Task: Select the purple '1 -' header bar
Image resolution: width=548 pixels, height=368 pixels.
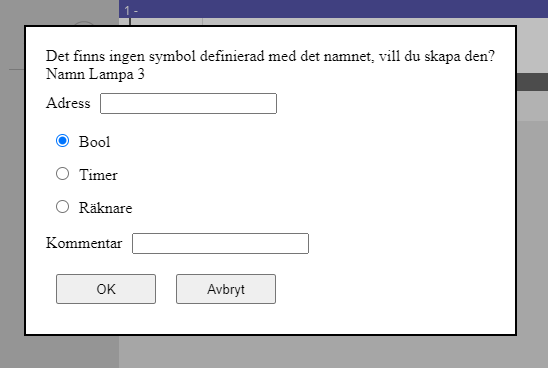Action: coord(333,9)
